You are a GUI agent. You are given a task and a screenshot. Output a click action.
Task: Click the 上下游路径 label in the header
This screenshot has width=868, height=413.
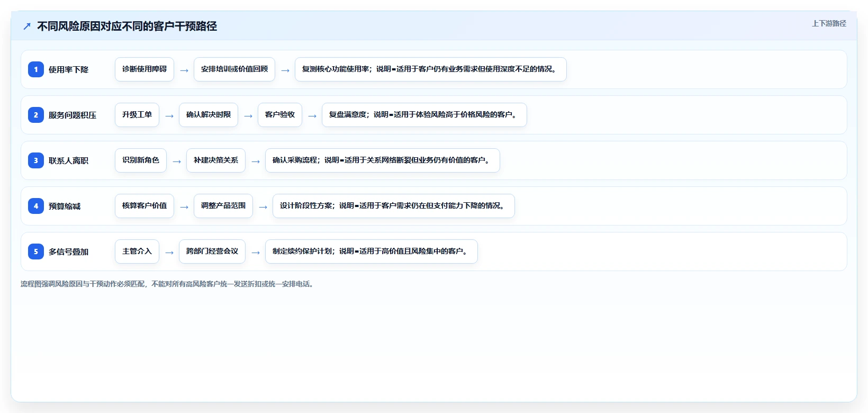pos(829,23)
